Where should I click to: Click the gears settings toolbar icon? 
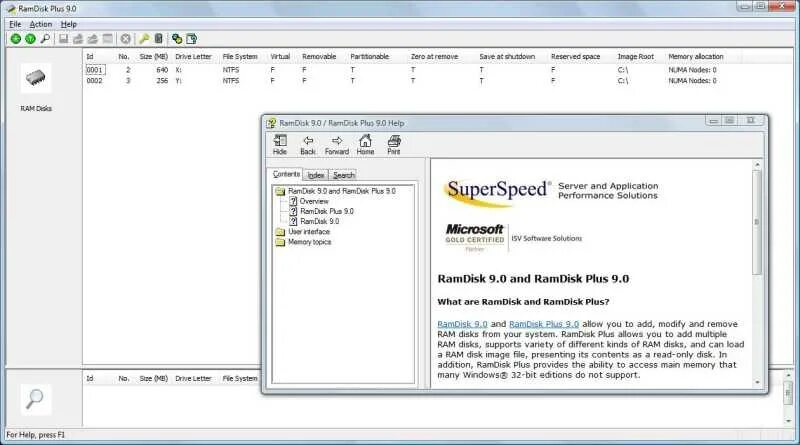[x=177, y=39]
